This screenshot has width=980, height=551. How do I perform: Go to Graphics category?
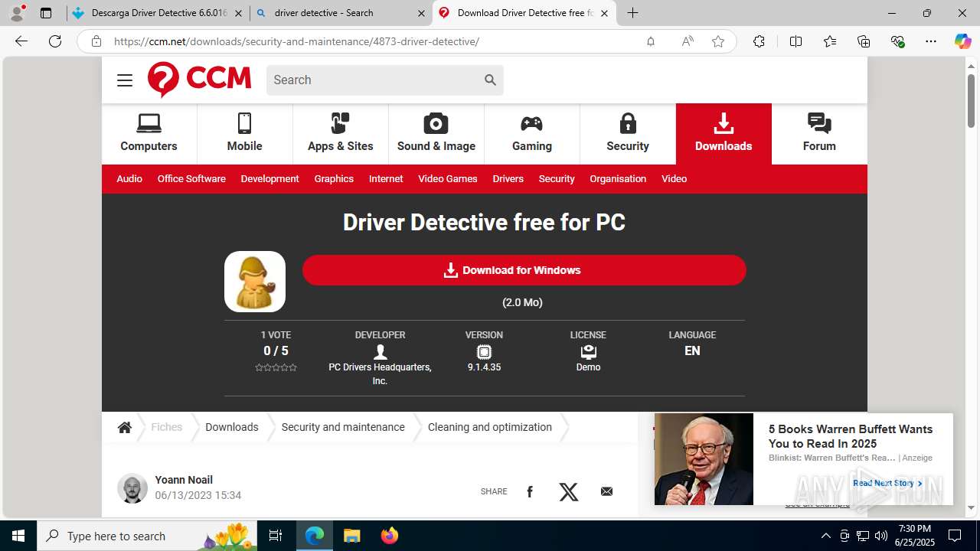(x=334, y=178)
